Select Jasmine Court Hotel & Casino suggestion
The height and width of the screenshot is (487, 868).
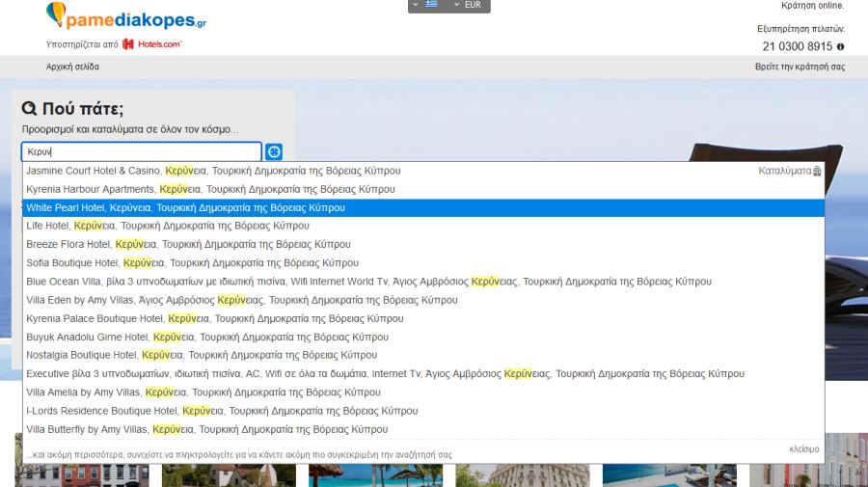[x=423, y=171]
